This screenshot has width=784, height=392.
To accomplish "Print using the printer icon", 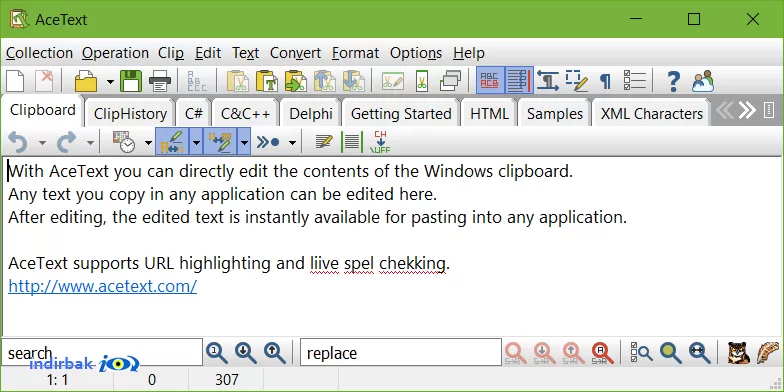I will pyautogui.click(x=160, y=81).
